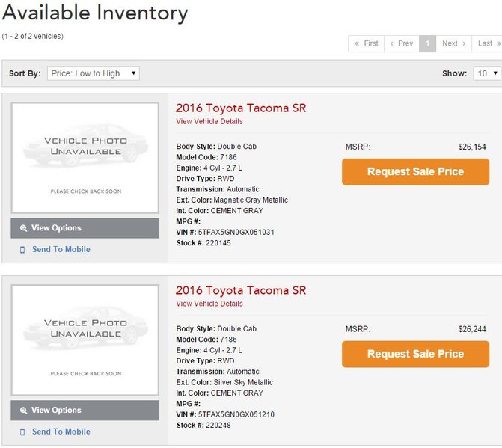The width and height of the screenshot is (502, 448).
Task: Click Stock # 220248 text
Action: click(203, 426)
